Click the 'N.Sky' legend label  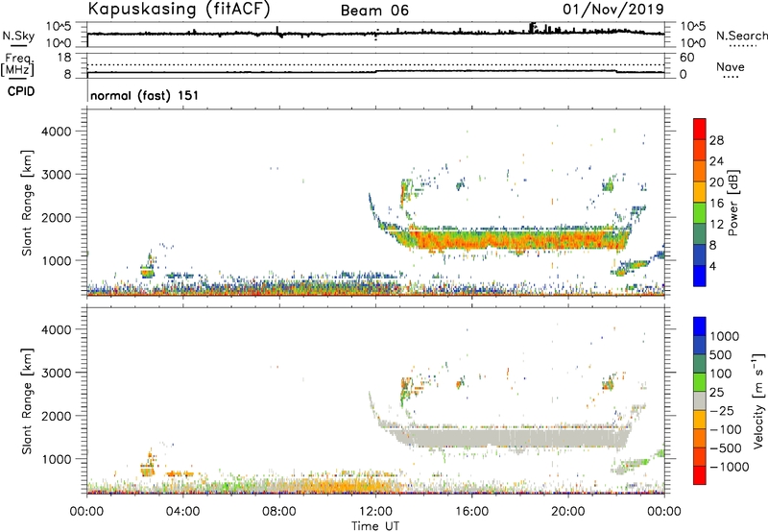[18, 36]
